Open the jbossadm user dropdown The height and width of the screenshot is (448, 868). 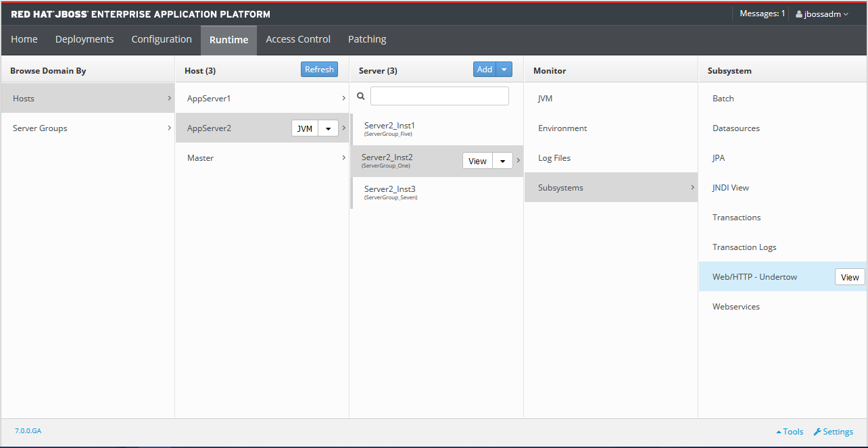click(x=822, y=14)
